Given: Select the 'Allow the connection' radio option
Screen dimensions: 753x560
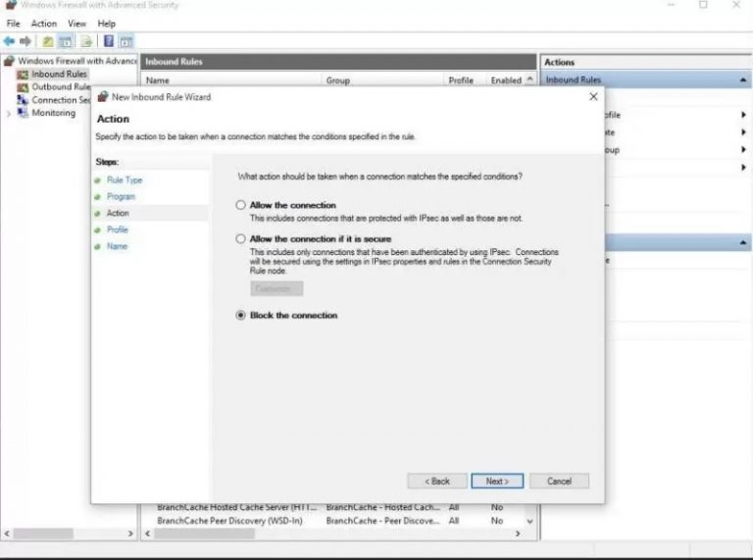Looking at the screenshot, I should 241,205.
